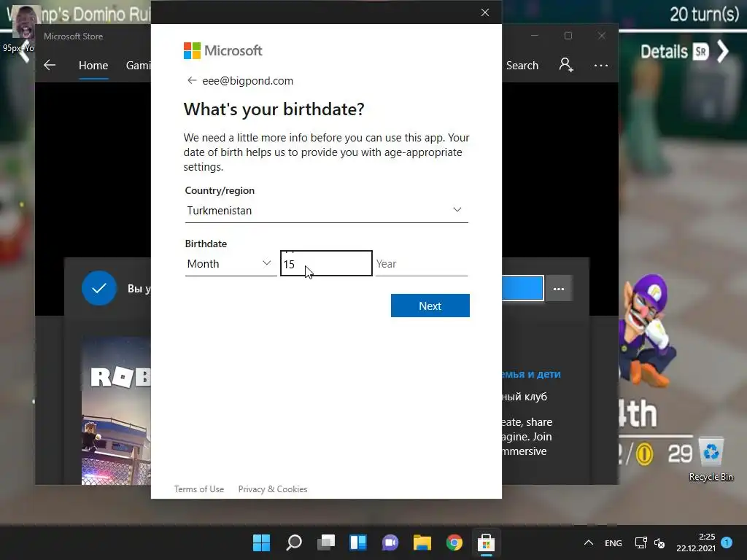Click the account sign-in person icon

pyautogui.click(x=566, y=65)
